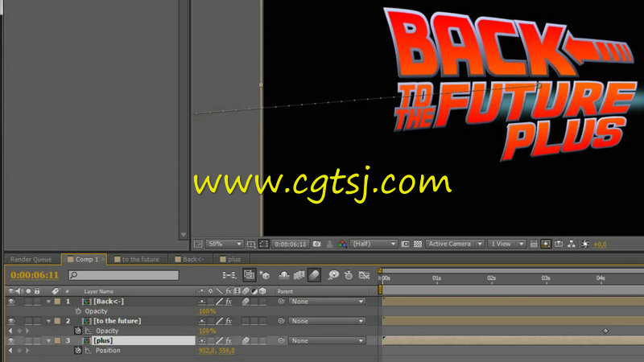This screenshot has width=644, height=362.
Task: Toggle mask and shape path visibility icon
Action: [264, 244]
